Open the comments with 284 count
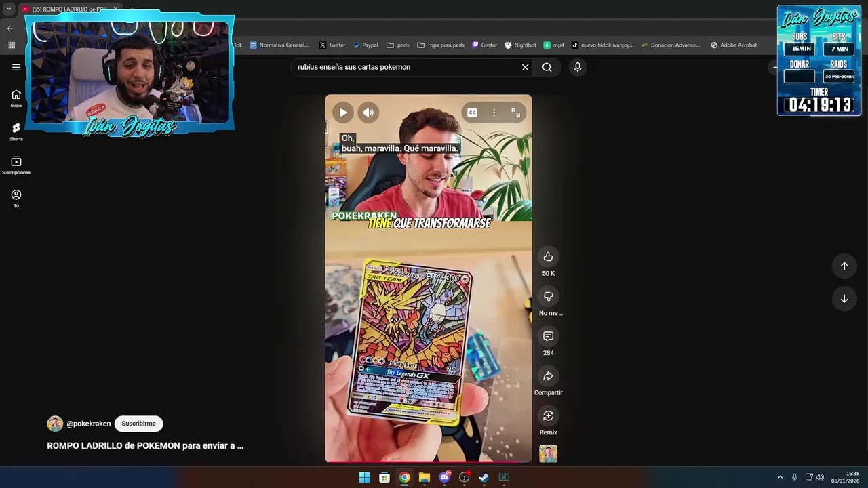This screenshot has width=868, height=488. tap(548, 336)
